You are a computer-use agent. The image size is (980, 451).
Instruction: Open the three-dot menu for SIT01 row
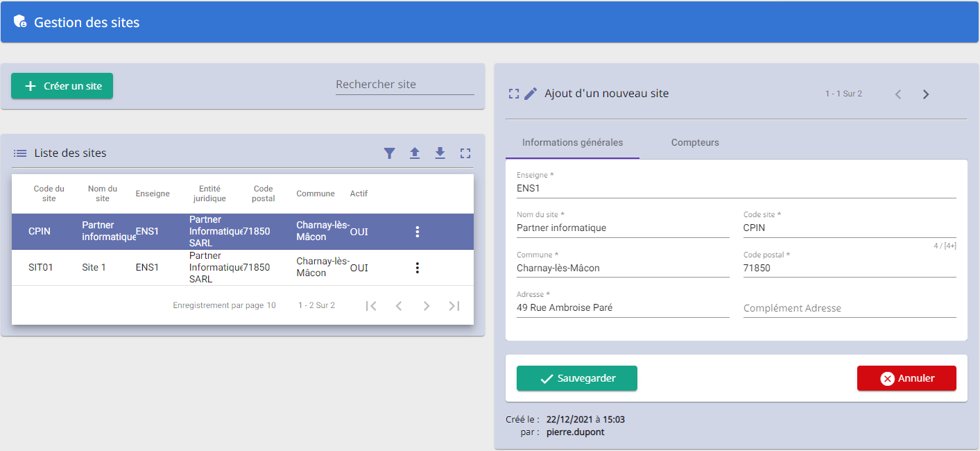(417, 268)
